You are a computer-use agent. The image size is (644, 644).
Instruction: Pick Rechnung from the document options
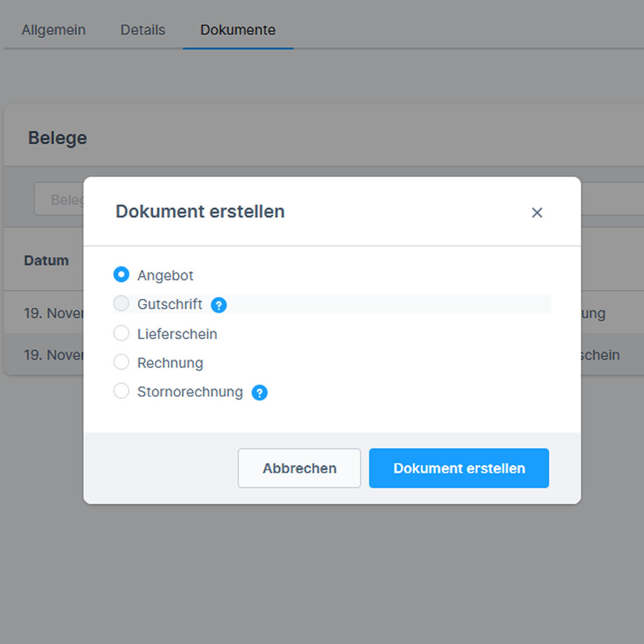coord(121,362)
